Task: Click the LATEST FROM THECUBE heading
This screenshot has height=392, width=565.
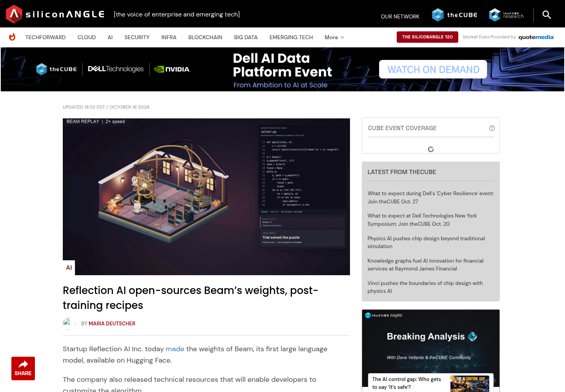Action: coord(402,172)
